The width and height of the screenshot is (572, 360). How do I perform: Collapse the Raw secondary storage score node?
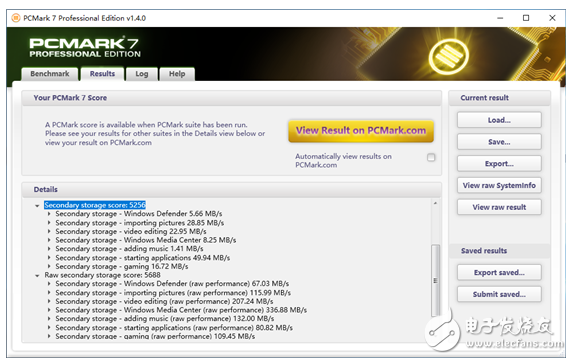click(x=37, y=275)
